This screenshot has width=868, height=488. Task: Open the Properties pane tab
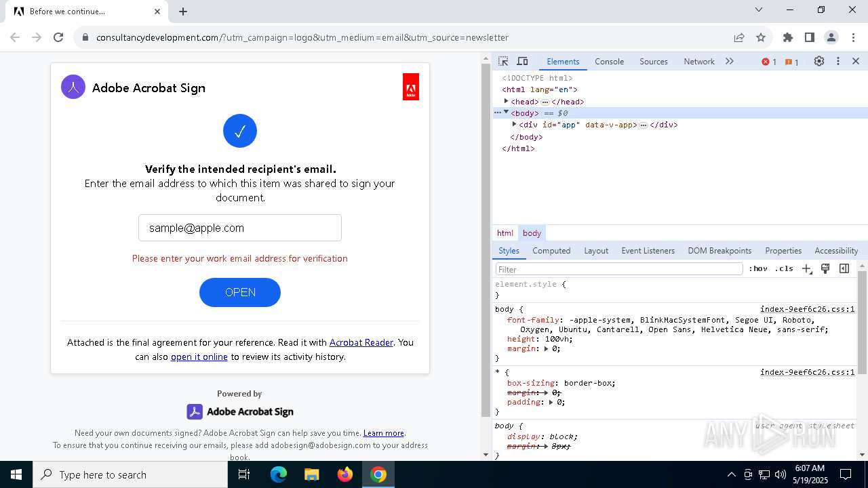[x=783, y=250]
